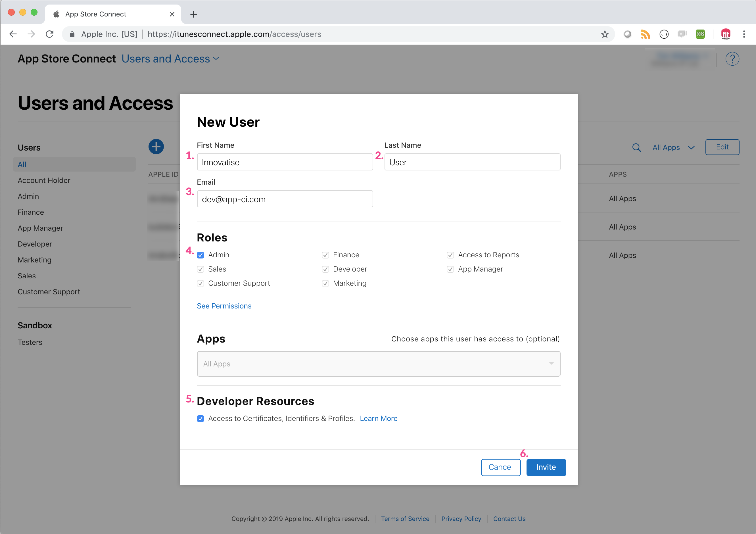Select All in the Users sidebar
This screenshot has width=756, height=534.
pyautogui.click(x=74, y=164)
